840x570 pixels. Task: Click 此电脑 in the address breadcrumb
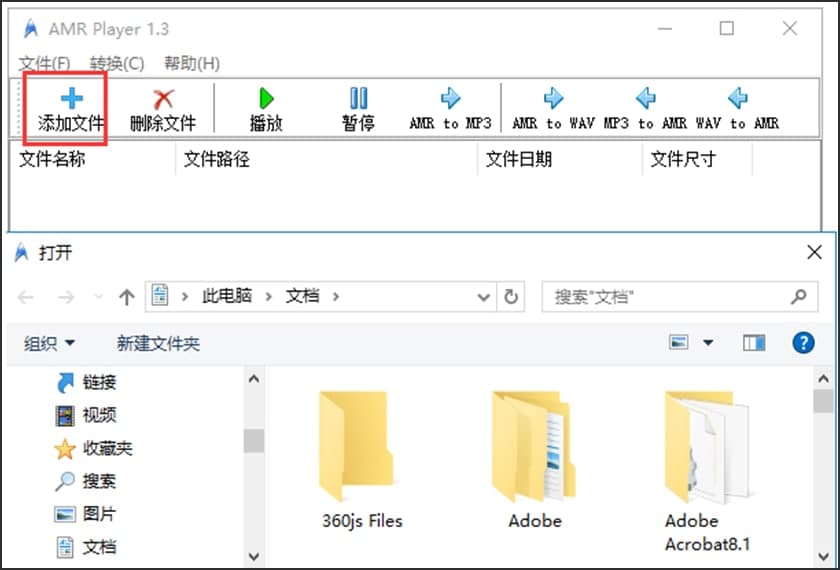[x=227, y=296]
